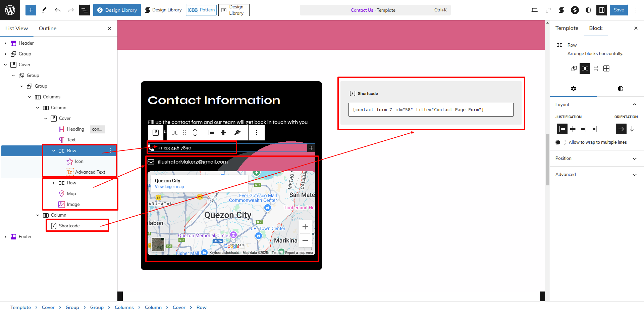Switch to the Outline tab

[48, 29]
